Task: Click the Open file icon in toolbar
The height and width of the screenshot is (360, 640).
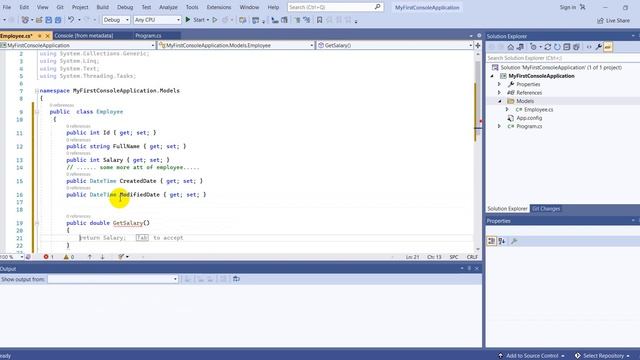Action: pos(39,20)
